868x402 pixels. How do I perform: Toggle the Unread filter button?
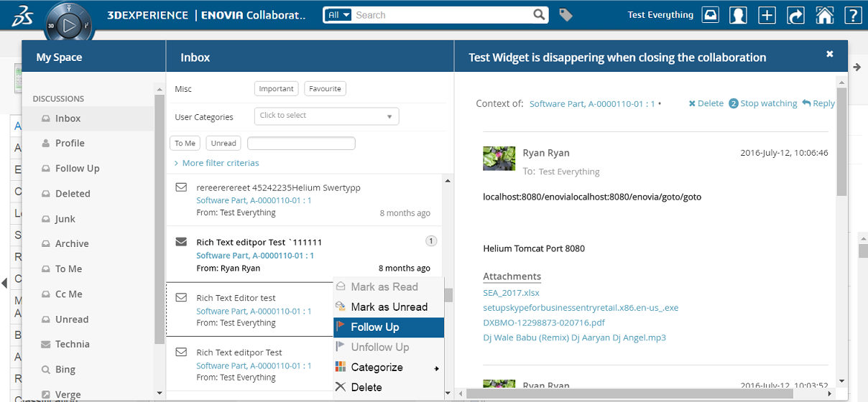223,144
